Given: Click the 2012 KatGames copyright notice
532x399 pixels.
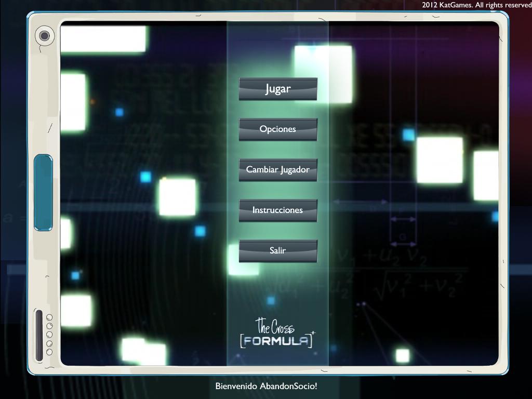Looking at the screenshot, I should [476, 5].
